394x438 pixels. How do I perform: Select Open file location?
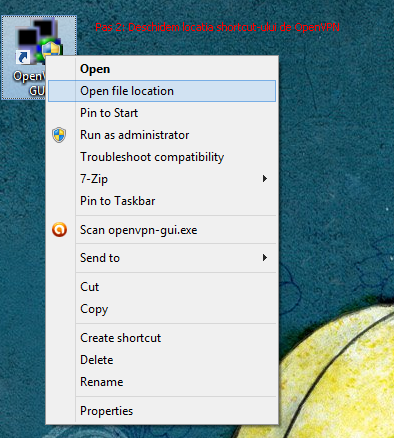(x=162, y=91)
